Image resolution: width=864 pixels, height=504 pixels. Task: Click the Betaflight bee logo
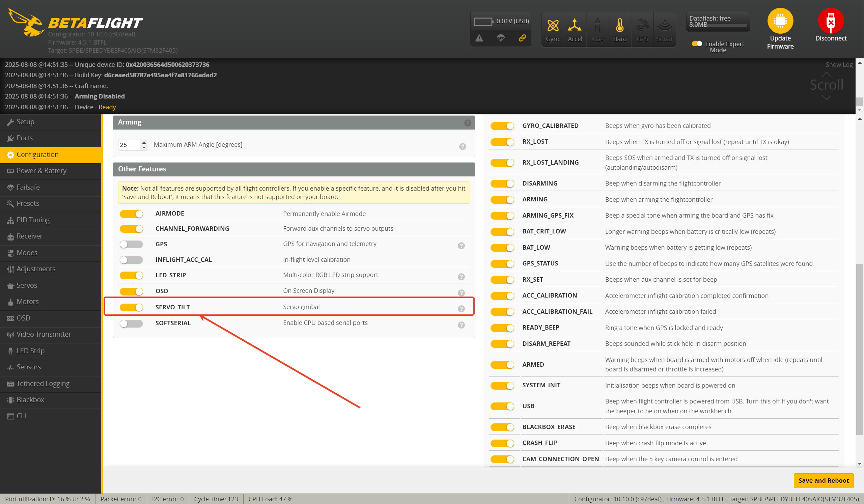[26, 22]
